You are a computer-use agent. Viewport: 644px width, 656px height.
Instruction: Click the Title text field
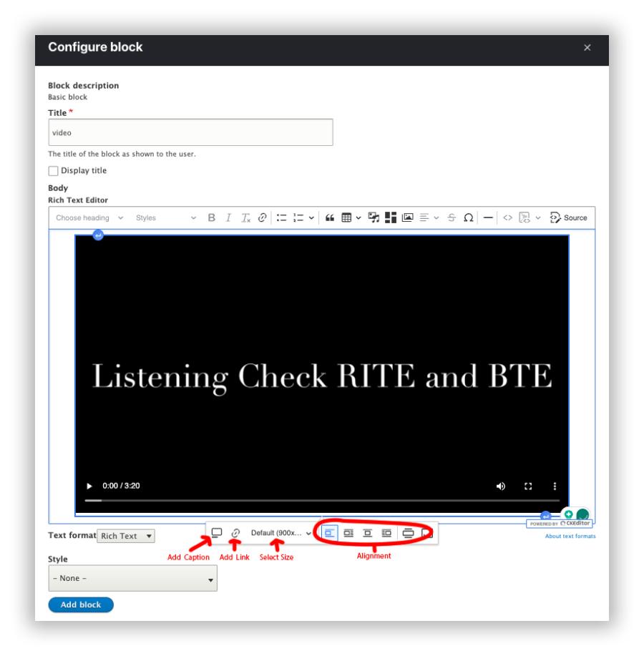point(191,132)
